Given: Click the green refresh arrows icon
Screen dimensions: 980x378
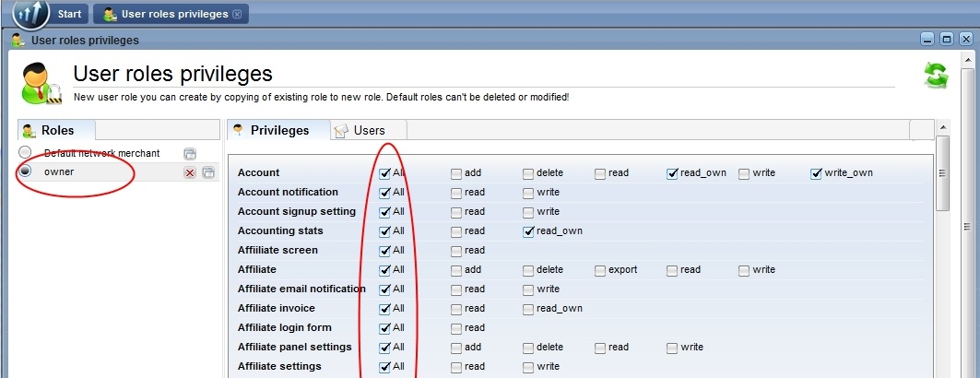Looking at the screenshot, I should pos(936,75).
